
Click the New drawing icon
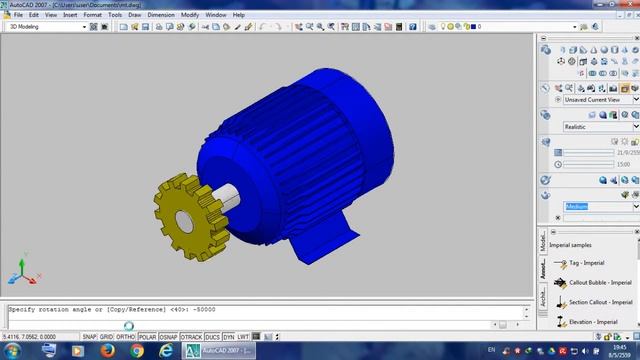pos(123,27)
